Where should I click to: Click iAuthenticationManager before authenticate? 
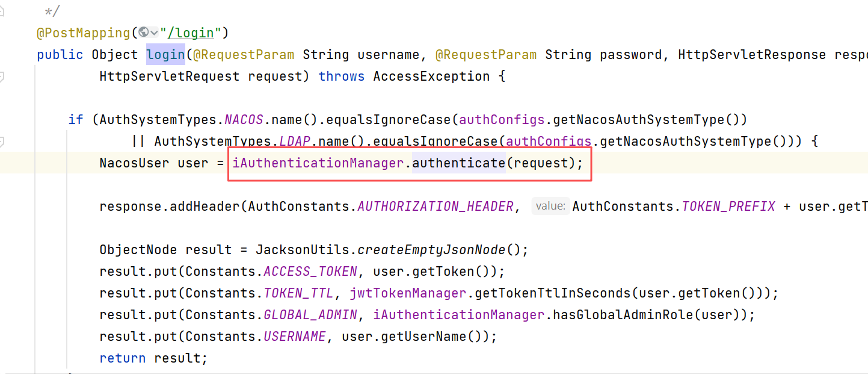point(318,163)
